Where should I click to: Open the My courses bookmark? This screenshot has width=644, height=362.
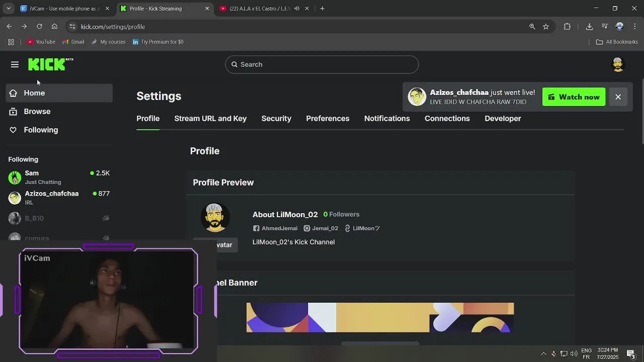click(x=108, y=42)
